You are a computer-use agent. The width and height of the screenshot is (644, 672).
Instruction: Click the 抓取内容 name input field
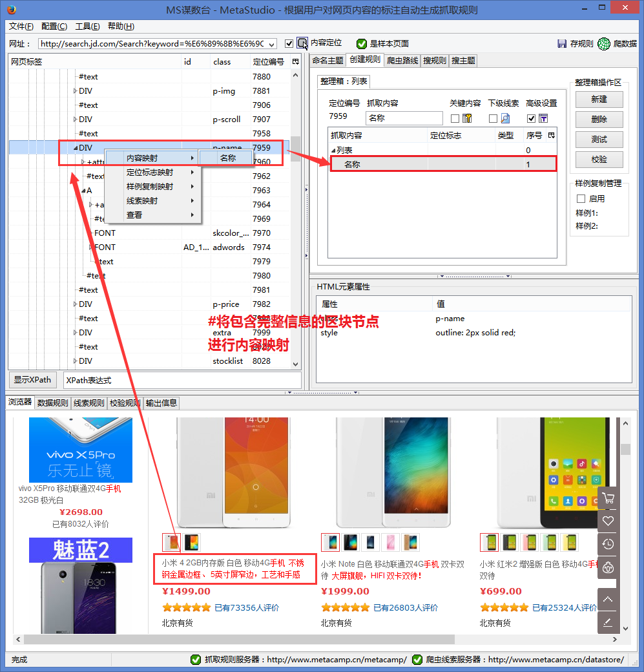(x=404, y=118)
